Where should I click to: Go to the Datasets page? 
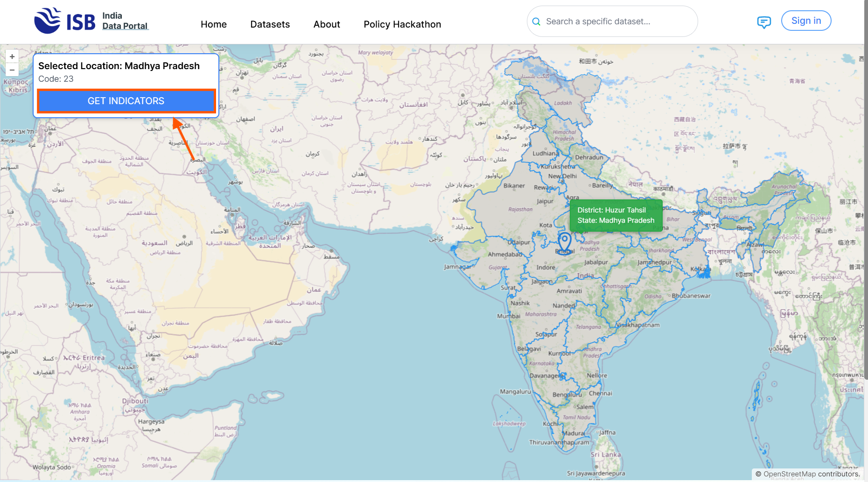tap(270, 24)
